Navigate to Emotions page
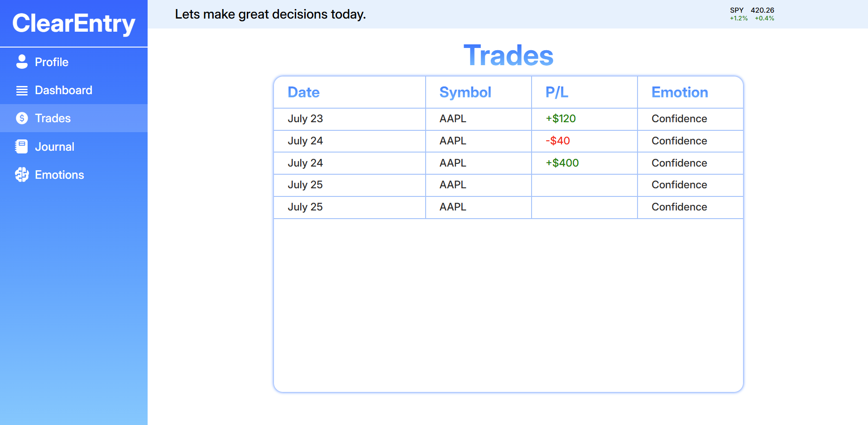Image resolution: width=868 pixels, height=425 pixels. click(74, 175)
